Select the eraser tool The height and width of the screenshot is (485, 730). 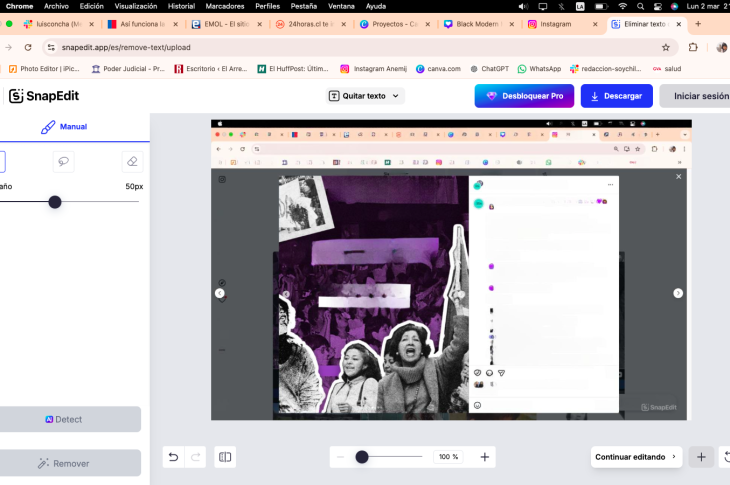coord(132,161)
